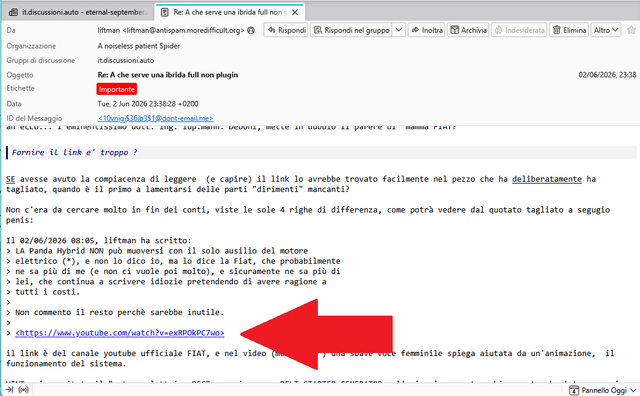The height and width of the screenshot is (396, 640).
Task: Open the Pannello Oggi calendar pane
Action: 603,390
